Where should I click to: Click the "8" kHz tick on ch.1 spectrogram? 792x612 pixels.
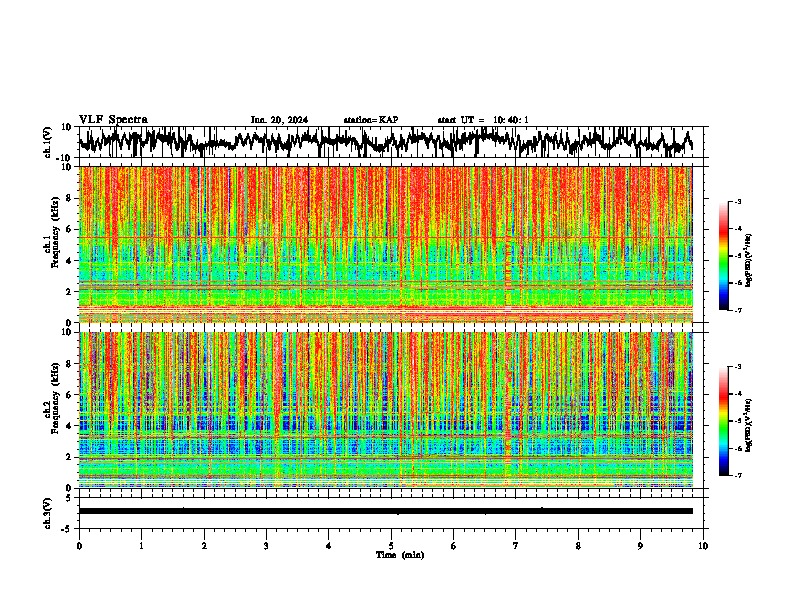[x=70, y=198]
